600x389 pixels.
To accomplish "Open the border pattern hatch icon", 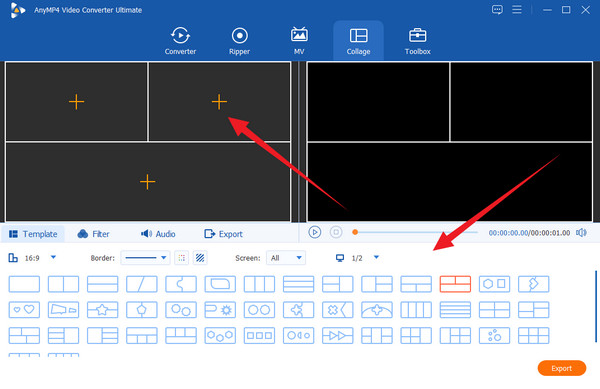I will (x=200, y=258).
